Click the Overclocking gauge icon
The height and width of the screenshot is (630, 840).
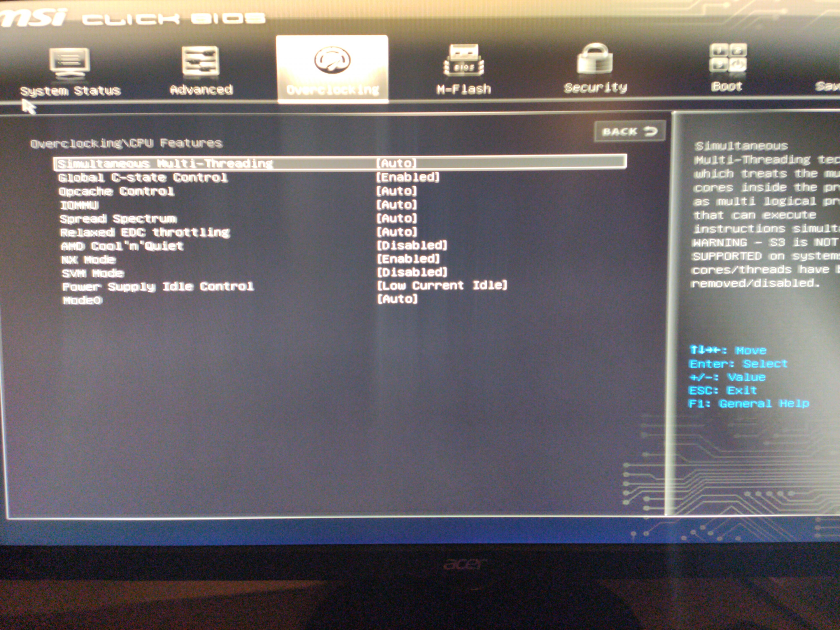[x=332, y=60]
